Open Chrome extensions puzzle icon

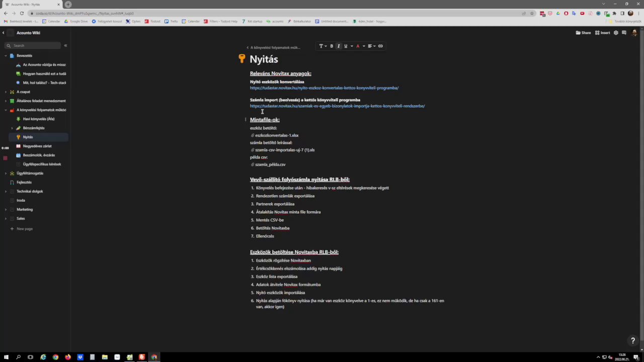coord(614,13)
